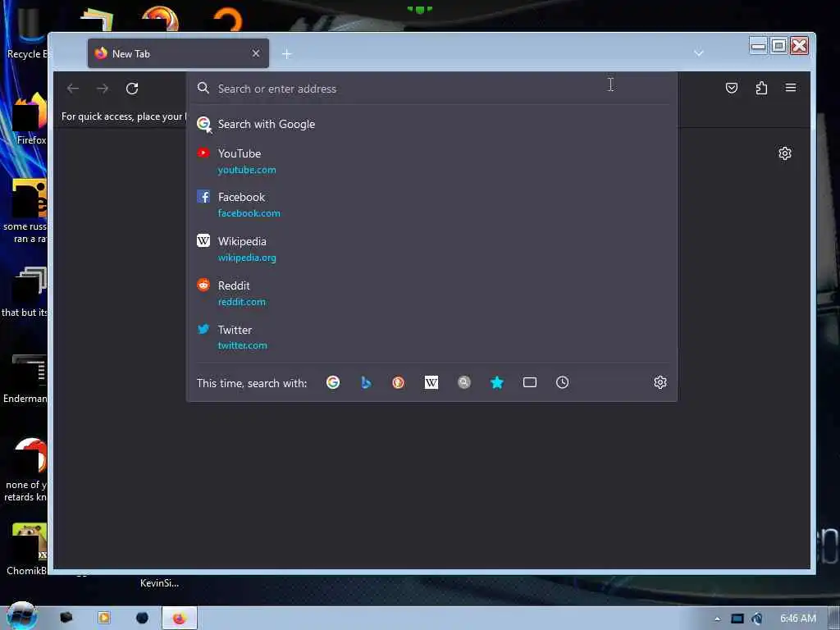The height and width of the screenshot is (630, 840).
Task: Focus the Search or enter address field
Action: pos(431,89)
